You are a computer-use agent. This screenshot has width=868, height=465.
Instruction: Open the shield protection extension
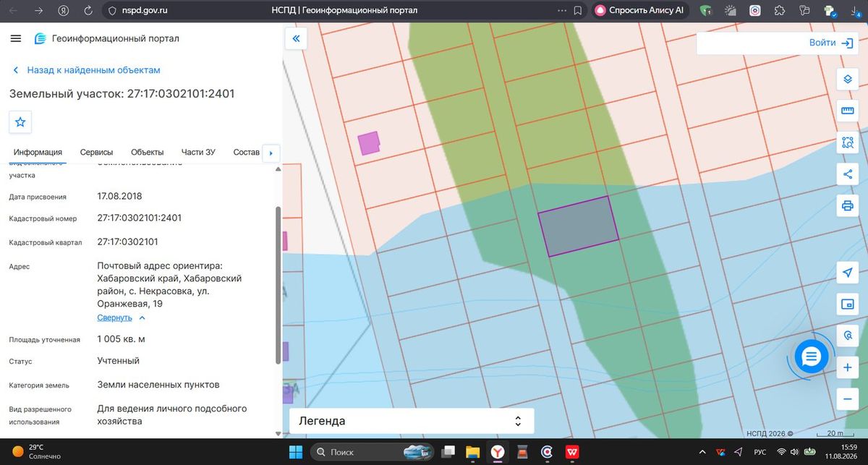click(706, 11)
